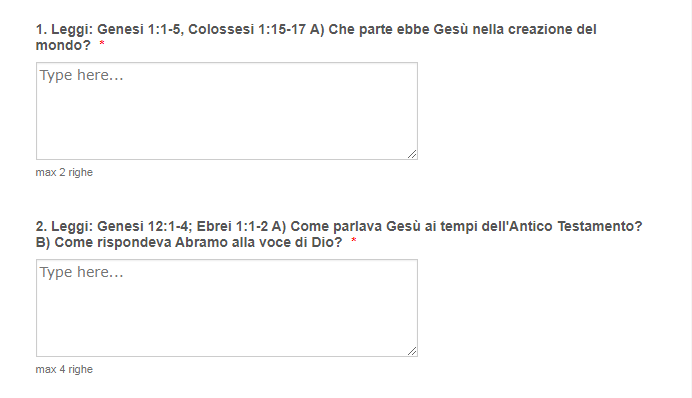Screen dimensions: 692x398
Task: Click the red asterisk after "voce di Dio?"
Action: pos(354,241)
